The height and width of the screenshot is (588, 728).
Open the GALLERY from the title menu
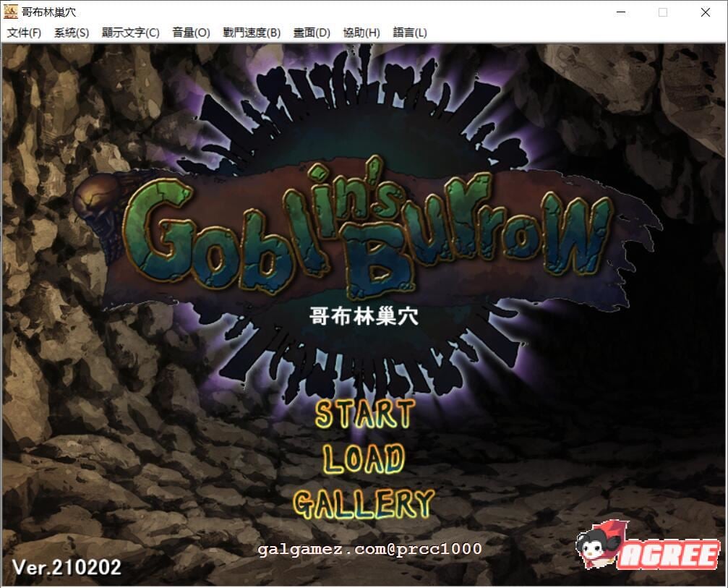364,500
